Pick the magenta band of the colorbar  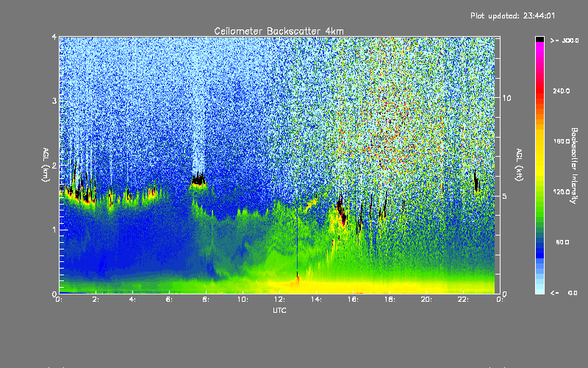[539, 46]
